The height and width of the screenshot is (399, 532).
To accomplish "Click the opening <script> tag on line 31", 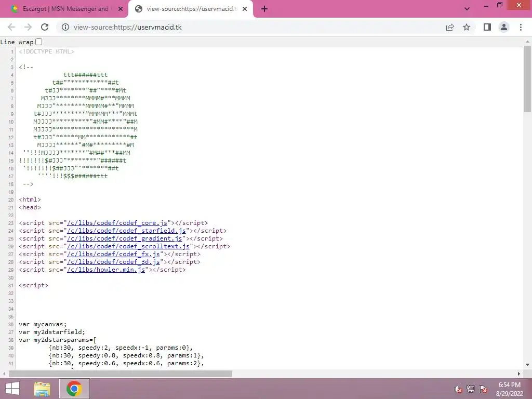I will pyautogui.click(x=34, y=285).
